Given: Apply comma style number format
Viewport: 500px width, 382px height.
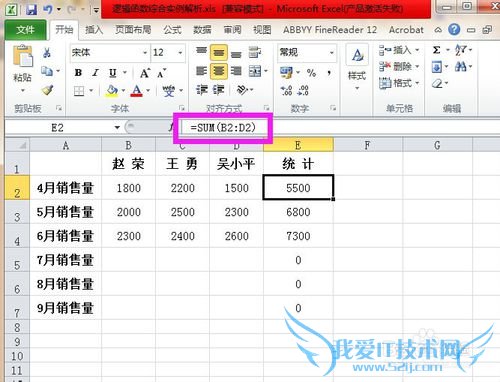Looking at the screenshot, I should click(x=329, y=73).
